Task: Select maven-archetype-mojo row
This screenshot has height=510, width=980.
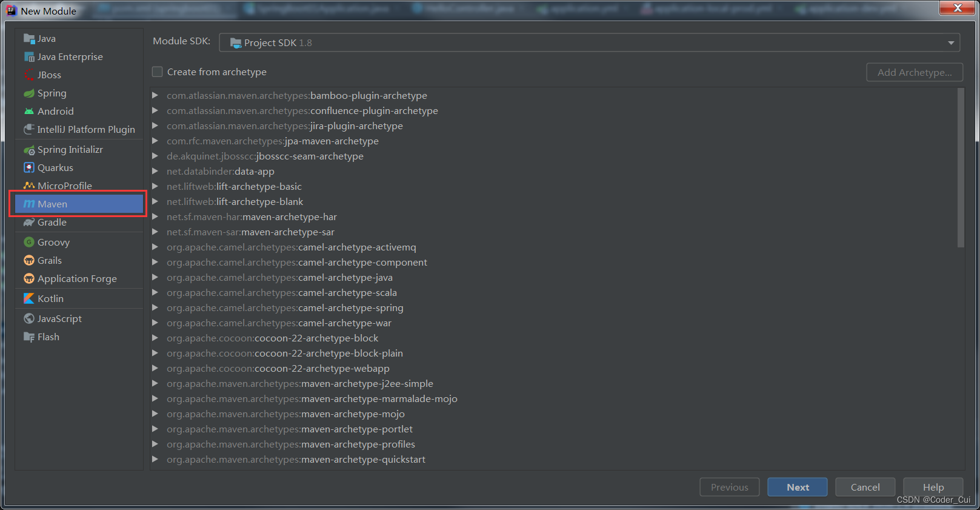Action: (x=554, y=414)
